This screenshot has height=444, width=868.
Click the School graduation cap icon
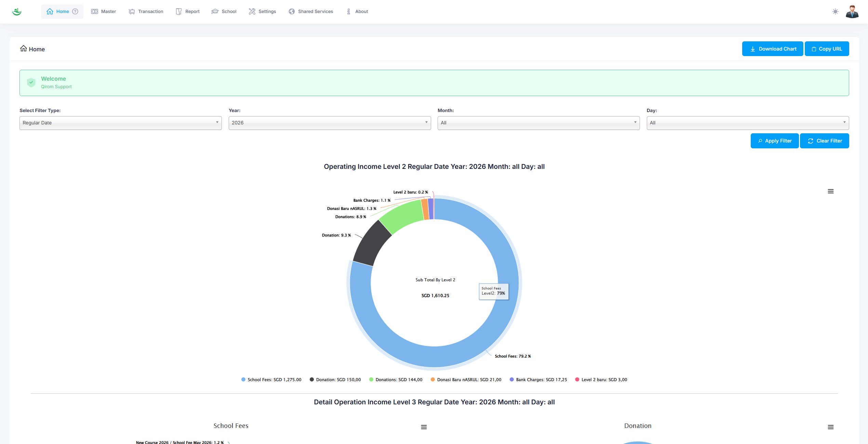click(215, 11)
